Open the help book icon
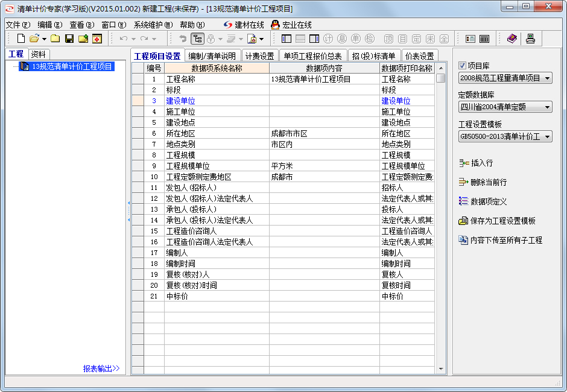The image size is (567, 392). [x=512, y=38]
